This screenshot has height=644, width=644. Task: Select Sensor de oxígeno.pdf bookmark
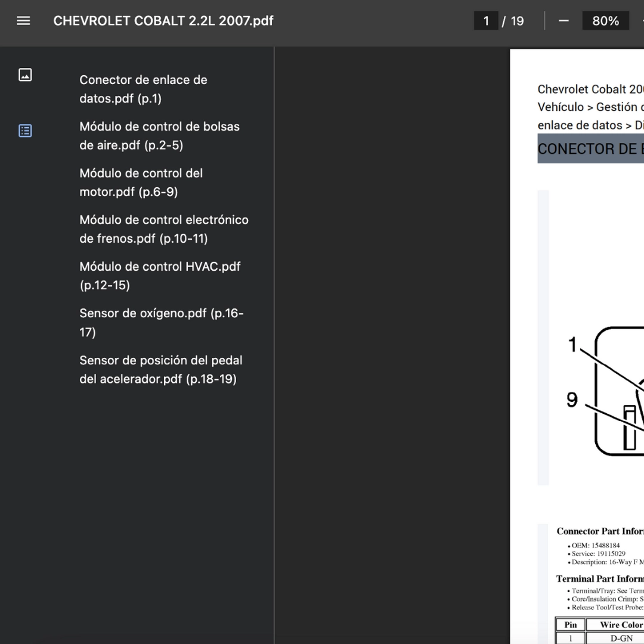coord(162,323)
